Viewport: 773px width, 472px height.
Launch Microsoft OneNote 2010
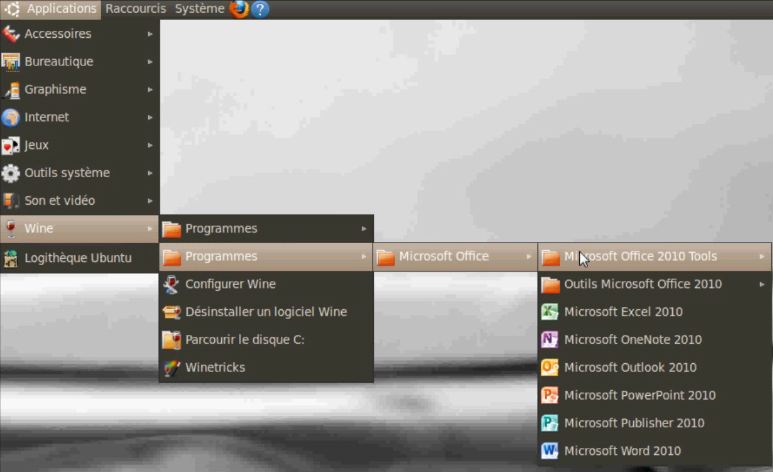point(655,340)
